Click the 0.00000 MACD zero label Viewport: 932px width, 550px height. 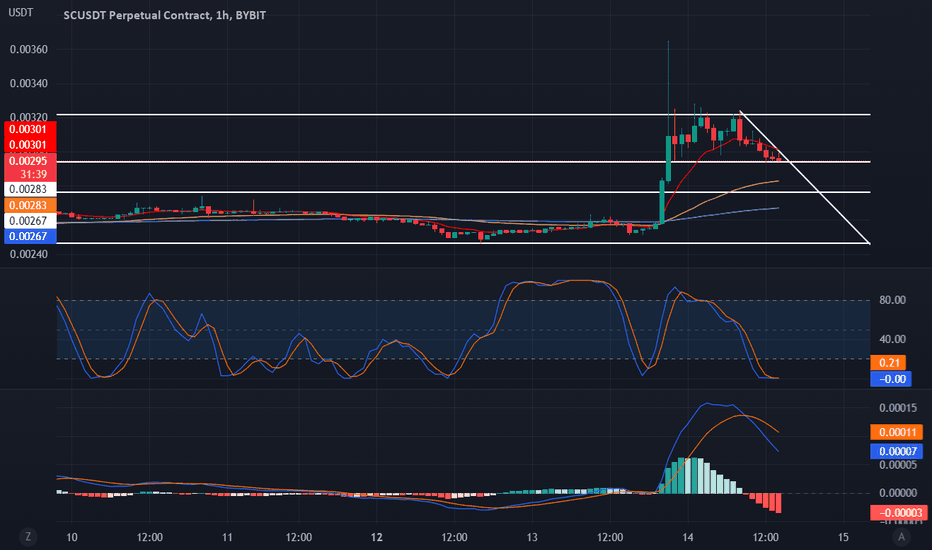pos(898,493)
